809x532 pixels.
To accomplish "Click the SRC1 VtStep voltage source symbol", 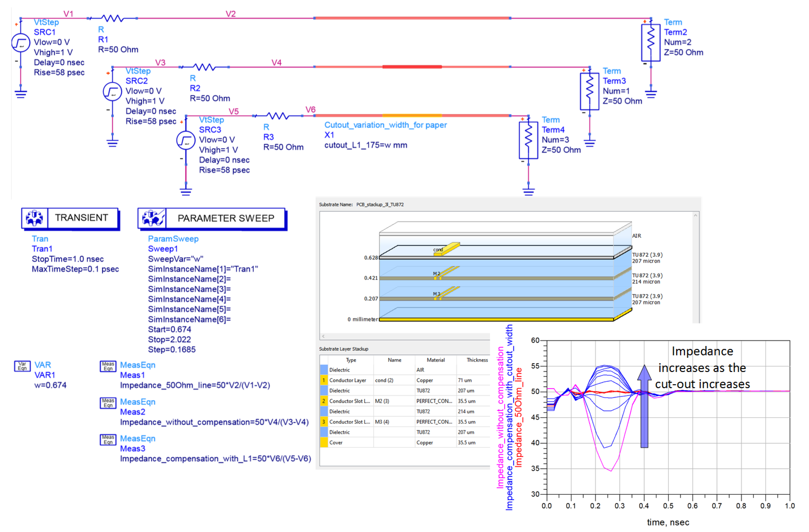I will 21,43.
